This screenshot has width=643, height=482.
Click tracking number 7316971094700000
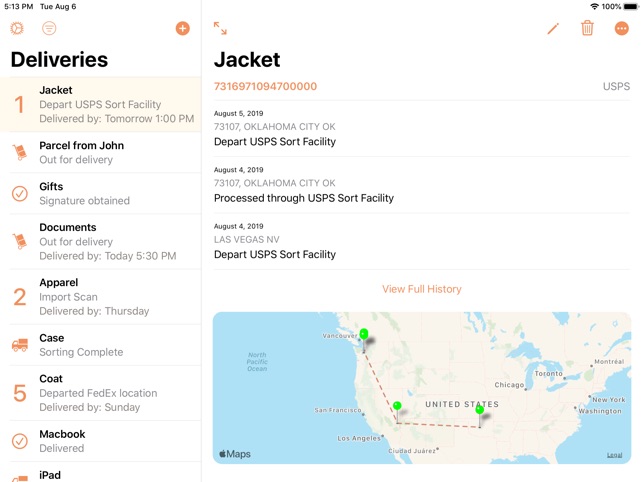[265, 86]
